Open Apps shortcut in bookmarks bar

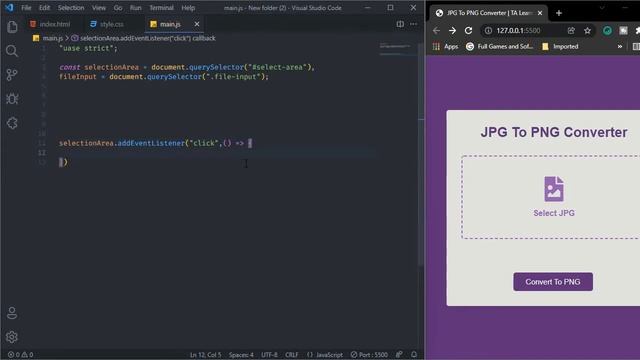point(446,47)
